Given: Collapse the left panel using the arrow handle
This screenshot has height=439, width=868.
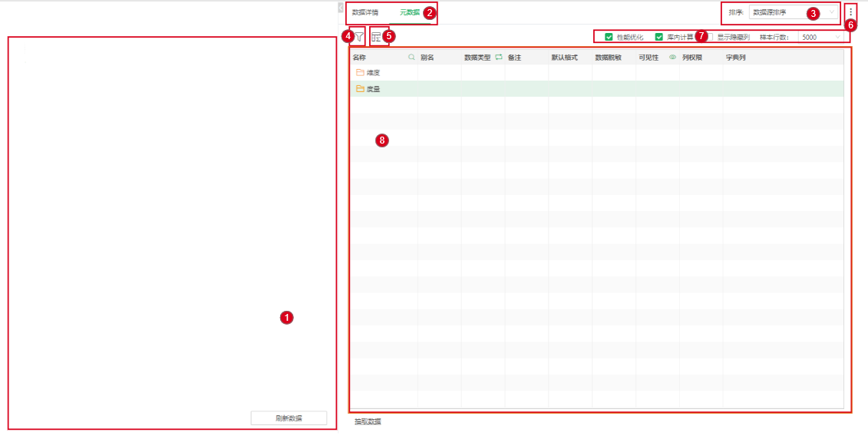Looking at the screenshot, I should coord(341,7).
